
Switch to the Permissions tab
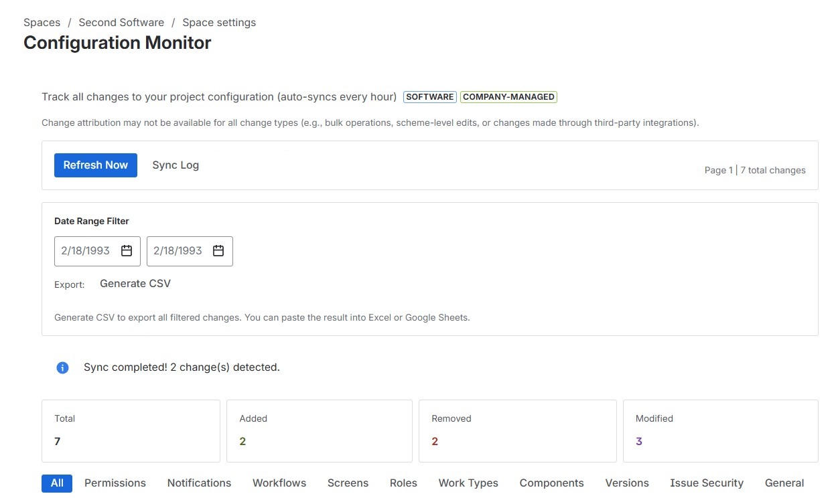coord(115,483)
